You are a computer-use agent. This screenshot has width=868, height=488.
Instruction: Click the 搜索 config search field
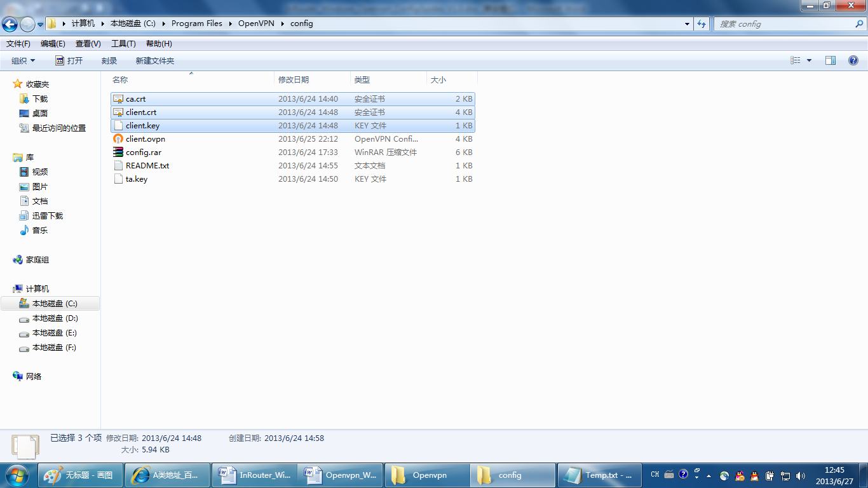coord(785,24)
